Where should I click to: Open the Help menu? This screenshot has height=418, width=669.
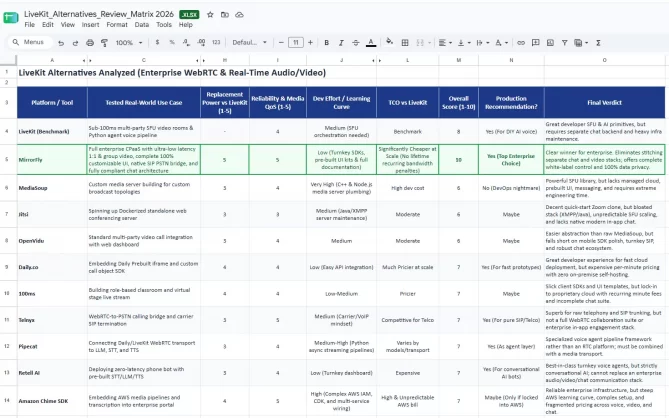click(x=186, y=25)
